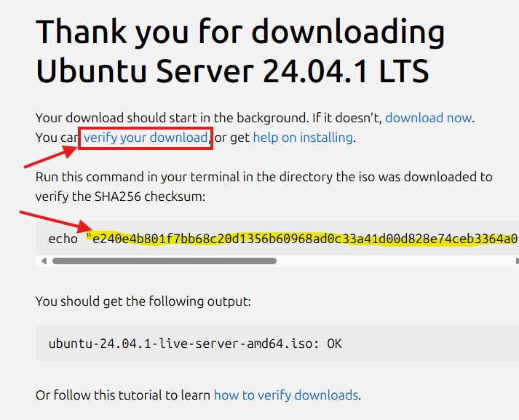
Task: Click the horizontal scrollbar thumb under echo command
Action: coord(165,261)
